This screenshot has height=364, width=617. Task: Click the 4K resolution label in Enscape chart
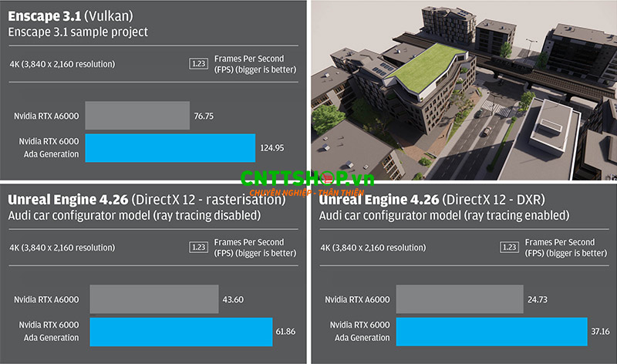(62, 64)
